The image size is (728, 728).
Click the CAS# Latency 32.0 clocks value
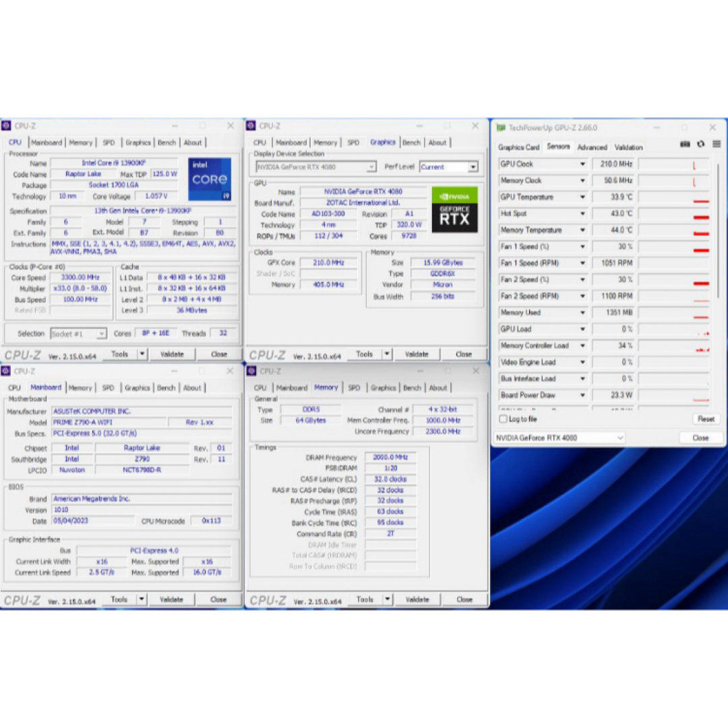click(x=390, y=479)
